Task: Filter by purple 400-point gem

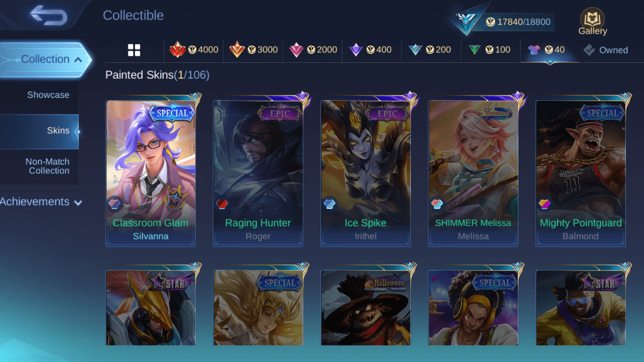Action: (x=370, y=50)
